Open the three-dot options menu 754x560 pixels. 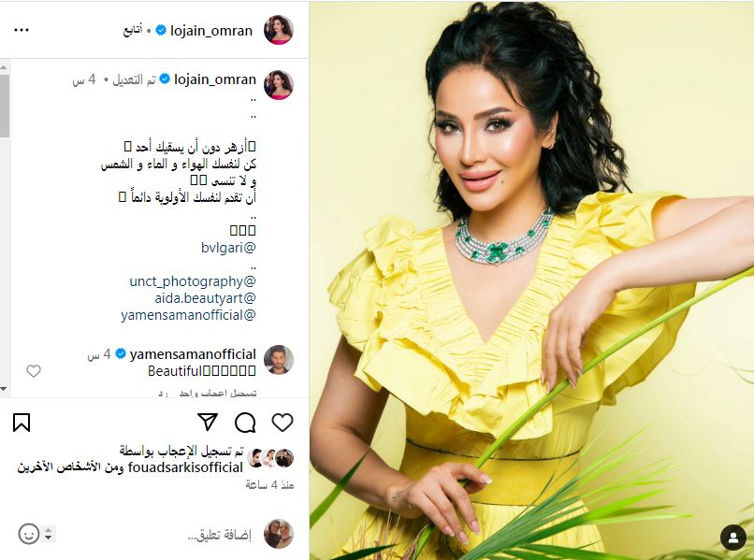[x=22, y=30]
